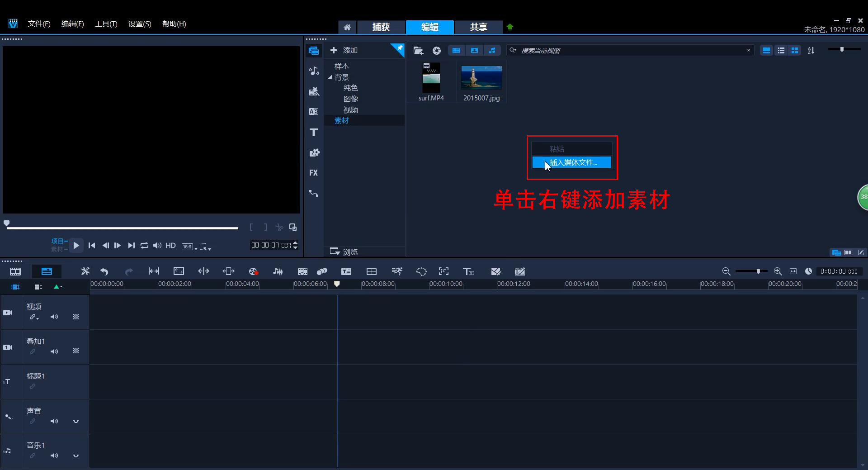Click 插入媒体文件 in the context menu
Viewport: 868px width, 470px height.
572,162
